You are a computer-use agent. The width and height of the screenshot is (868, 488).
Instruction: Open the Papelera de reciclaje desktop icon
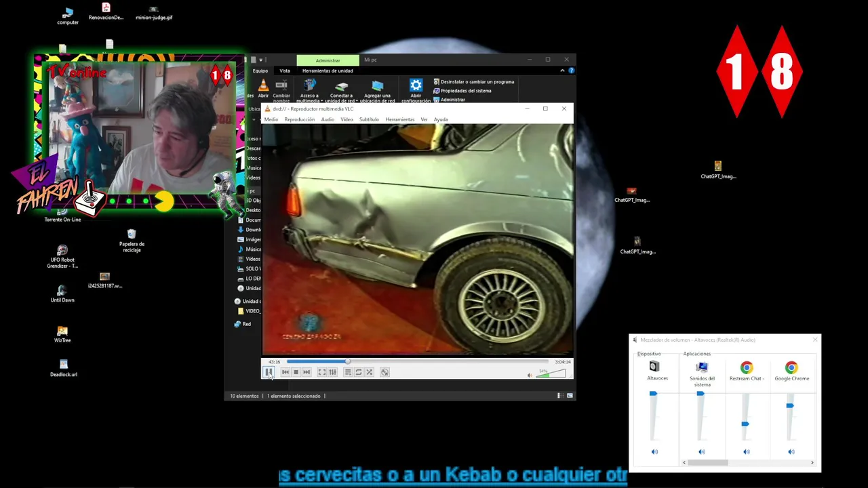[x=132, y=241]
